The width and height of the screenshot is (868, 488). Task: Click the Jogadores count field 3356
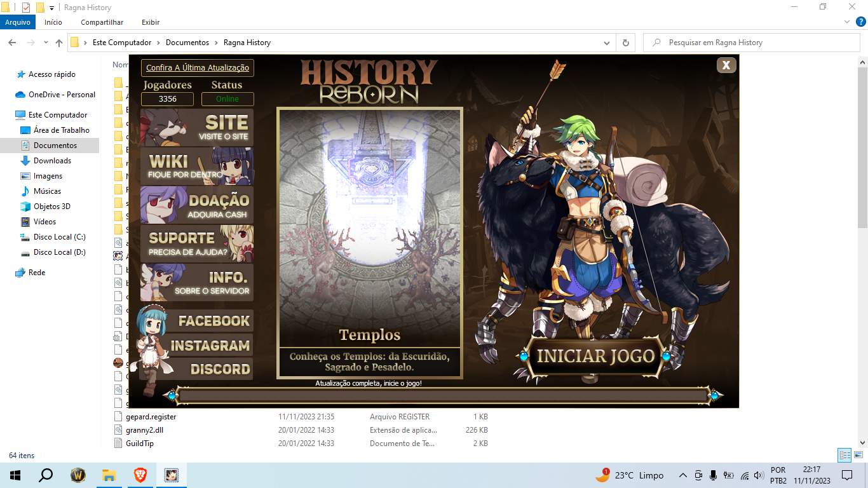167,99
